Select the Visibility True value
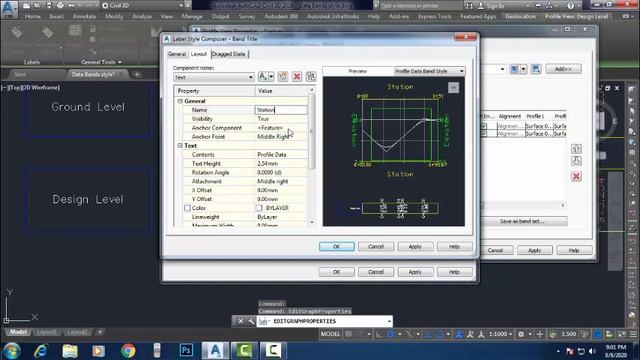This screenshot has height=360, width=640. (x=281, y=119)
